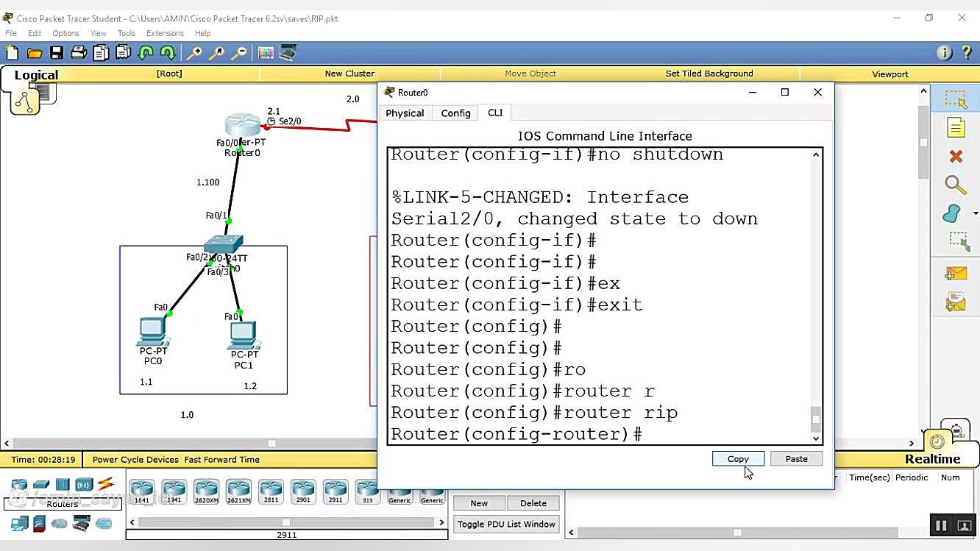Open the File menu

click(x=11, y=33)
